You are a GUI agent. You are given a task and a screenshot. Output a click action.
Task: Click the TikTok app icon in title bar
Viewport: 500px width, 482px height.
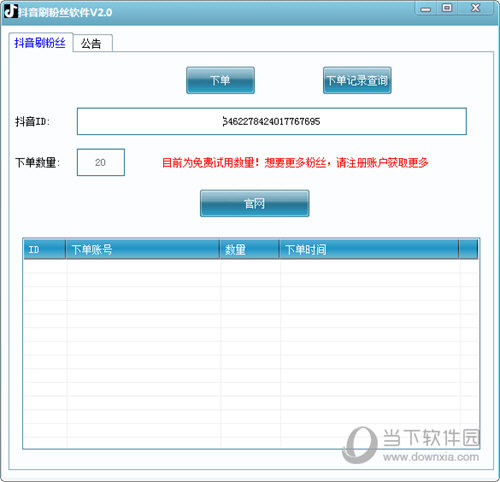click(x=10, y=11)
